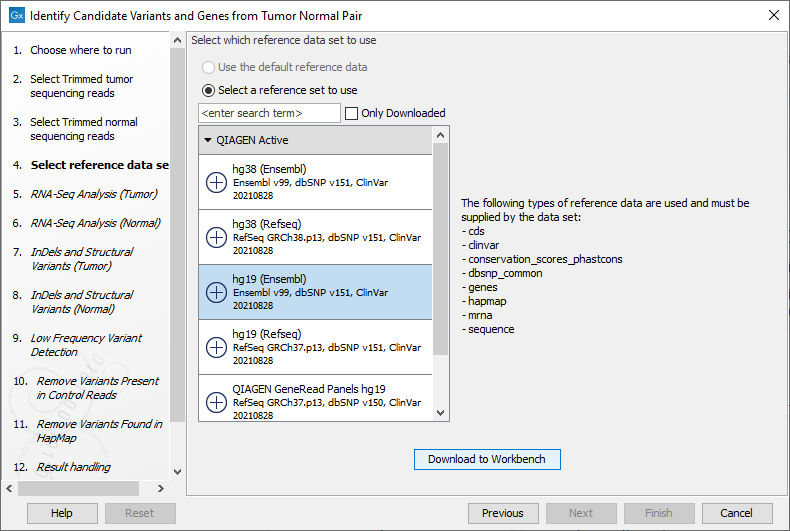Go to step 1 Choose where to run
Viewport: 790px width, 531px height.
81,50
